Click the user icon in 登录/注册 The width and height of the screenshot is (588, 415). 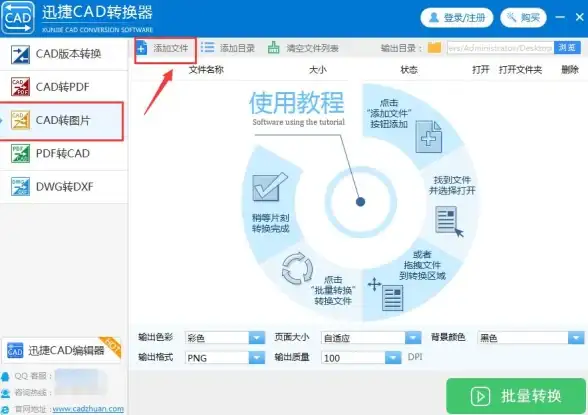pos(434,17)
